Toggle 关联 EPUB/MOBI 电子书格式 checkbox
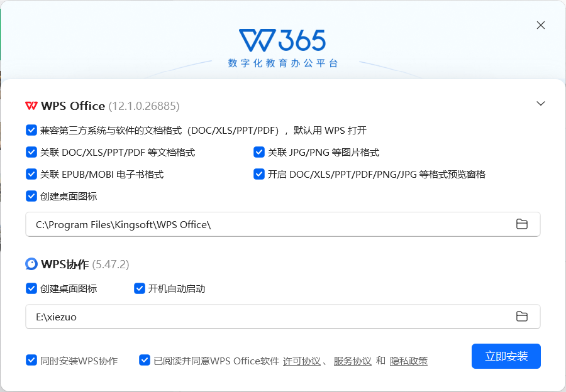Screen dimensions: 566x392 (31, 174)
